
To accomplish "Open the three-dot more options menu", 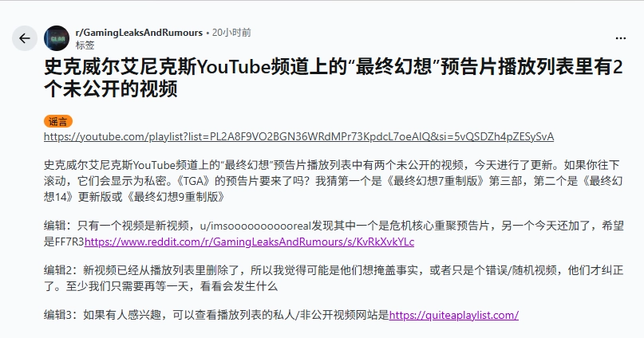I will [621, 38].
